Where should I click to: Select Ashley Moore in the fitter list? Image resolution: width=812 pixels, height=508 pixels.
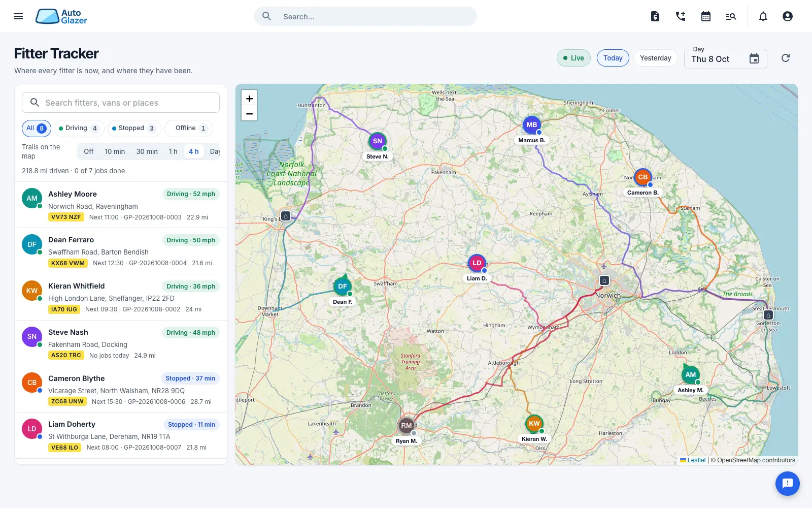click(x=121, y=205)
